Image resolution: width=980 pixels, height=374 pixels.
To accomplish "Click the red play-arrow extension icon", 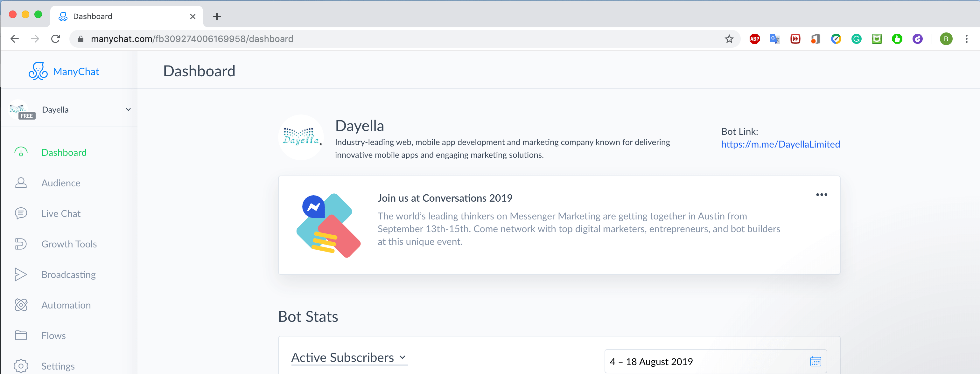I will (795, 39).
